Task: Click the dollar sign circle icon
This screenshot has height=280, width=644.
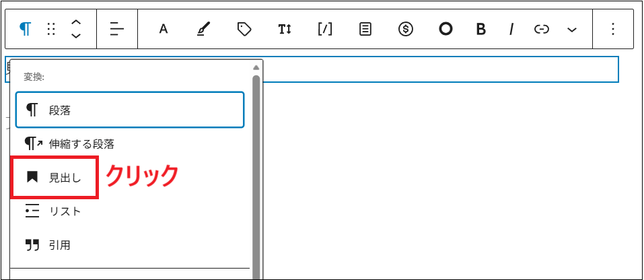Action: coord(405,29)
